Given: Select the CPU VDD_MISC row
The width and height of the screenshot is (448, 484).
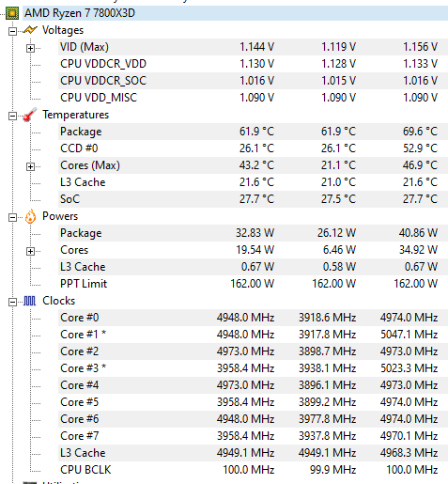Looking at the screenshot, I should coord(253,98).
